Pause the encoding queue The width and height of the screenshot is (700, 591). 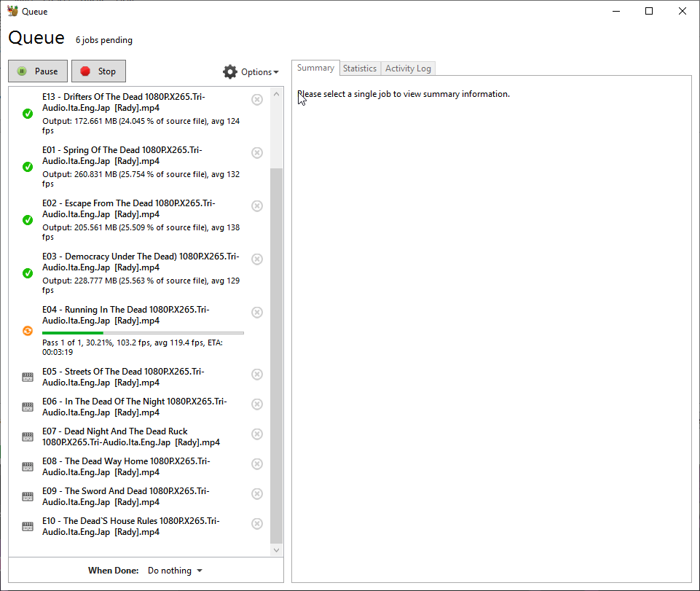38,71
